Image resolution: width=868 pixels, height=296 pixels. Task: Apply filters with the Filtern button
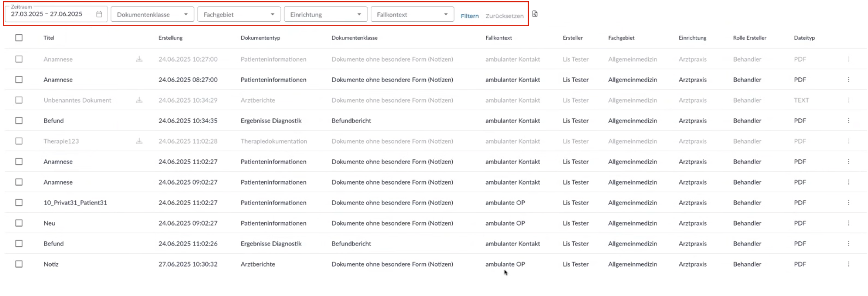point(470,16)
